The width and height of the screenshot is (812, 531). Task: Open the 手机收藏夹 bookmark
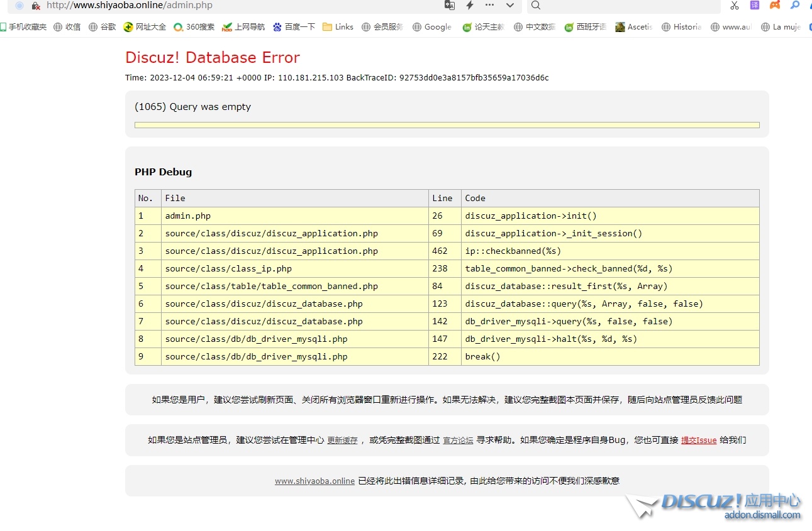click(x=23, y=27)
